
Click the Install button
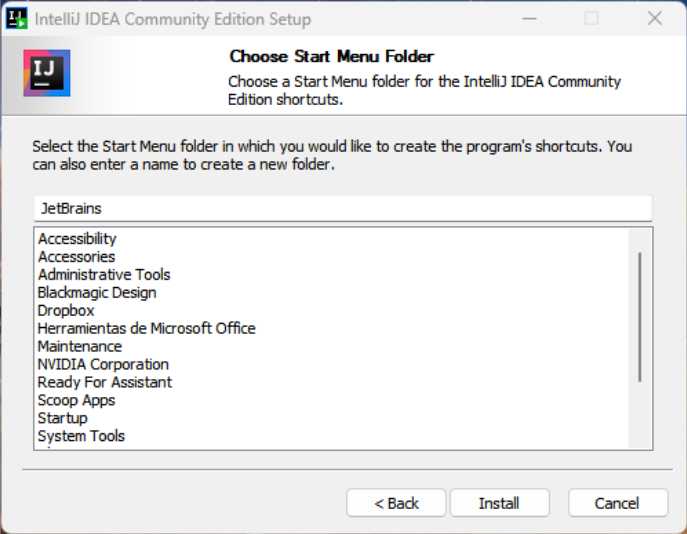(499, 503)
